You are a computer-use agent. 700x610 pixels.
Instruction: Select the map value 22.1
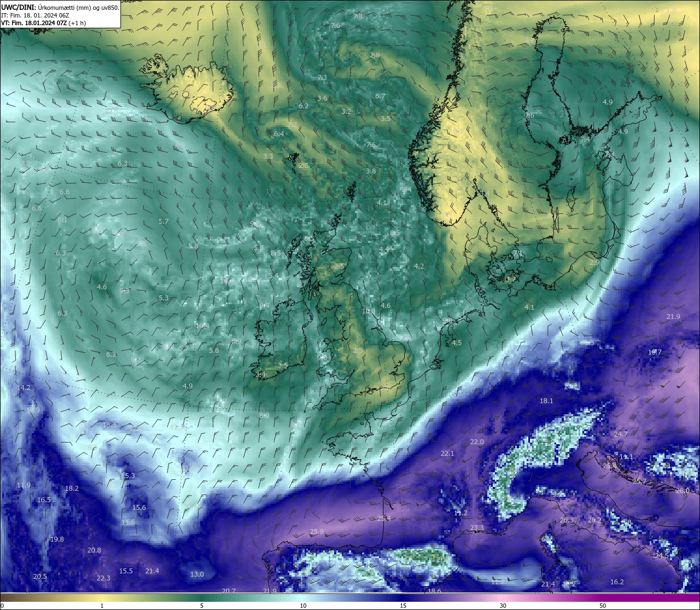point(447,453)
